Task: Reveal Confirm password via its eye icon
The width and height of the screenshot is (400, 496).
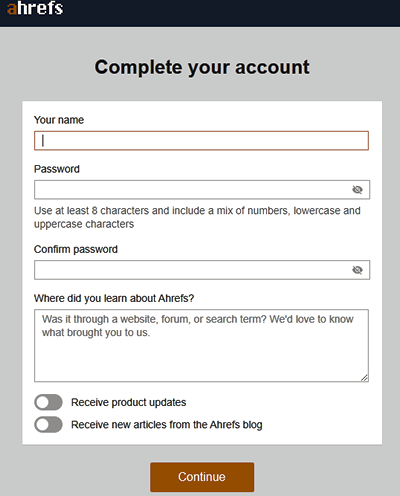Action: pos(357,270)
